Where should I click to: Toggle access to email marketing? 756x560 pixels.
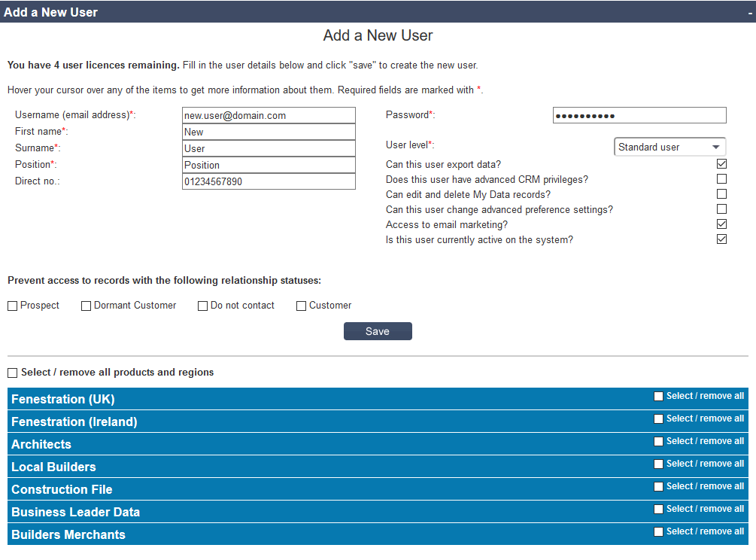pyautogui.click(x=721, y=224)
